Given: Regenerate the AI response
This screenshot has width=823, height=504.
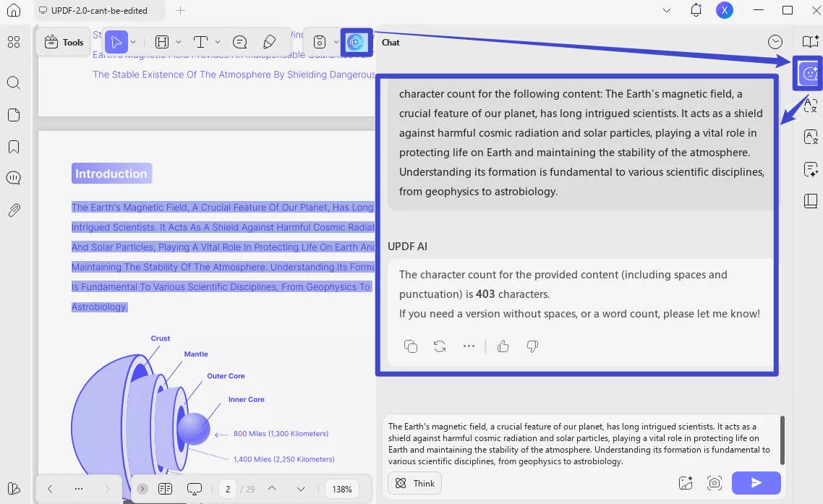Looking at the screenshot, I should click(440, 346).
